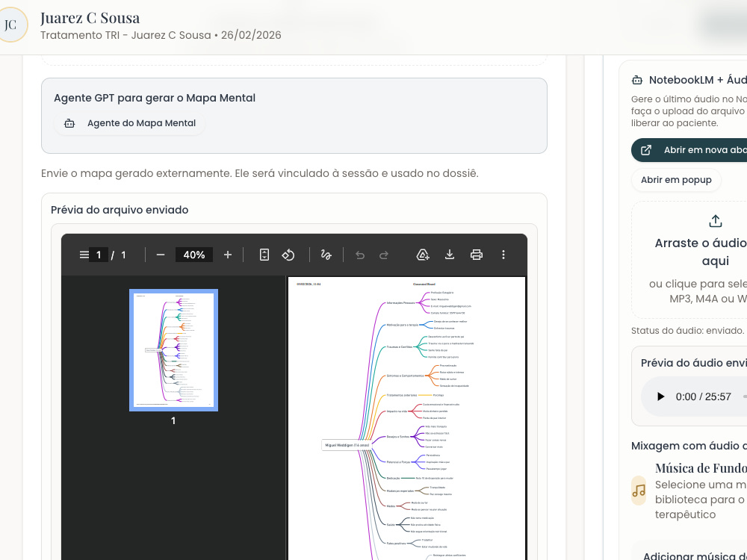747x560 pixels.
Task: Click the 'Prévia do arquivo enviado' heading
Action: point(120,210)
